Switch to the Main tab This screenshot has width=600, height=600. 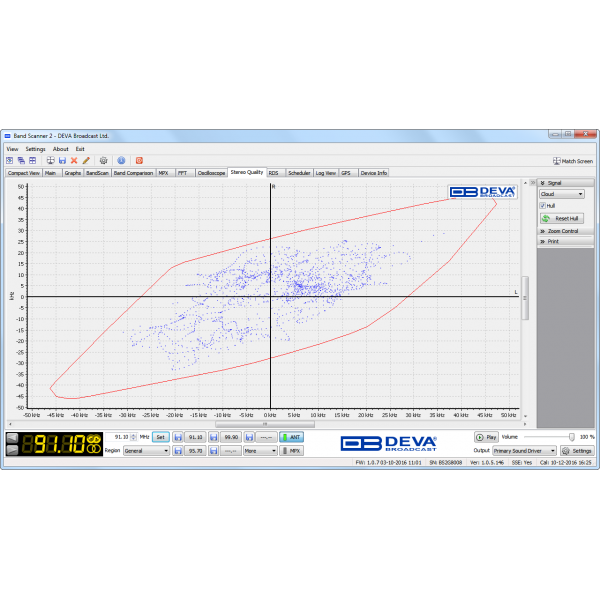click(x=51, y=173)
